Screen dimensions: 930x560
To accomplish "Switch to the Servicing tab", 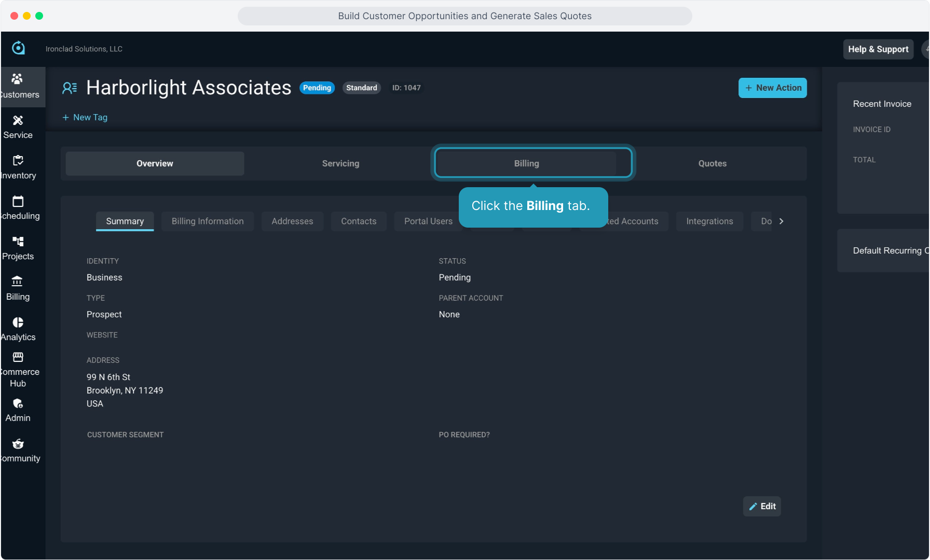I will point(340,163).
